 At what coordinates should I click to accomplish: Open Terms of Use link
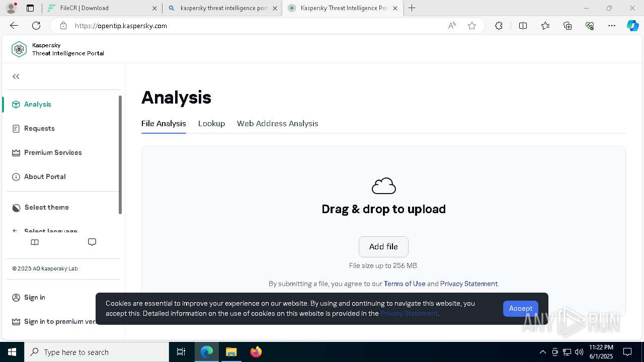tap(405, 284)
